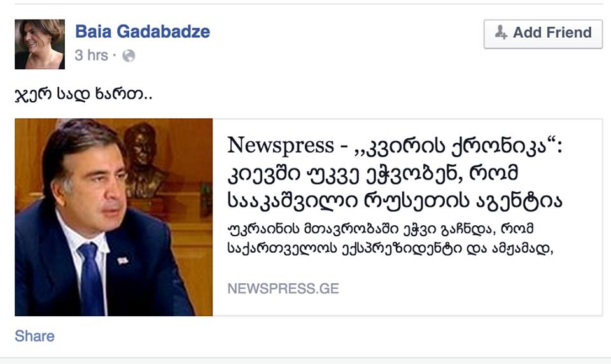Open Baia Gadabadze's profile picture

click(39, 44)
